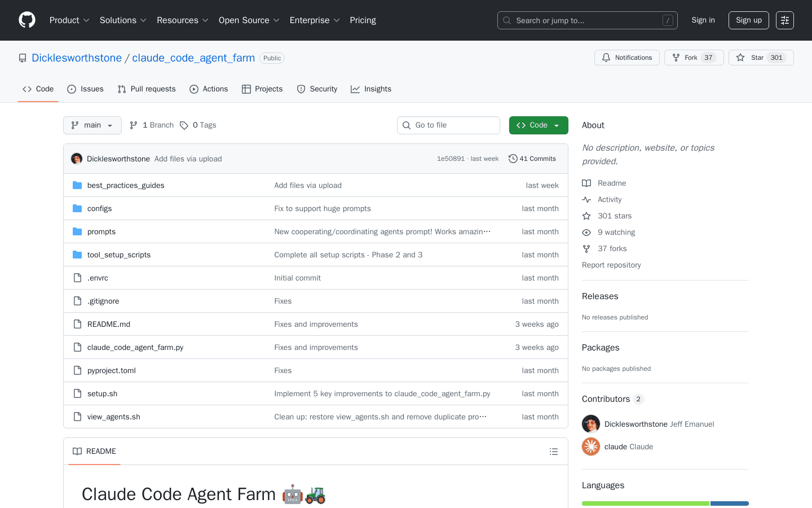Open the Product menu dropdown
This screenshot has height=508, width=812.
point(69,20)
